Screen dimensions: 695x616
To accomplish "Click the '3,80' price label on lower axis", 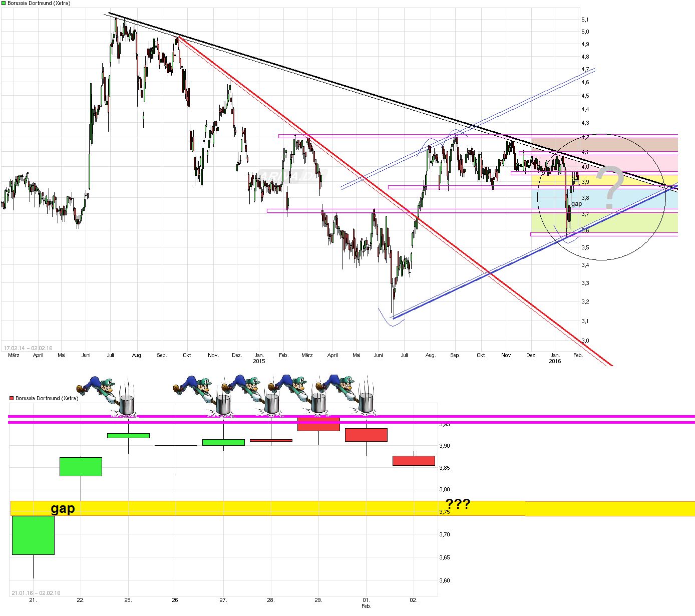I will coord(445,489).
